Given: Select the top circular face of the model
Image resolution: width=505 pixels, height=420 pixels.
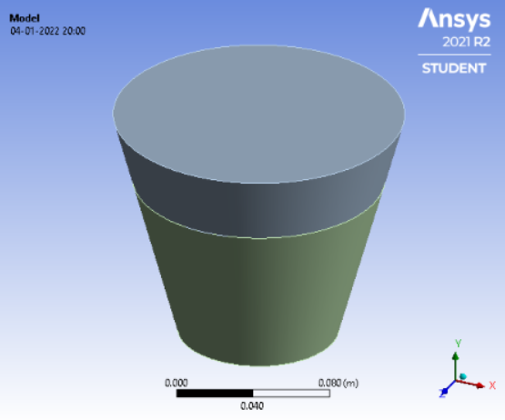Looking at the screenshot, I should [x=258, y=115].
